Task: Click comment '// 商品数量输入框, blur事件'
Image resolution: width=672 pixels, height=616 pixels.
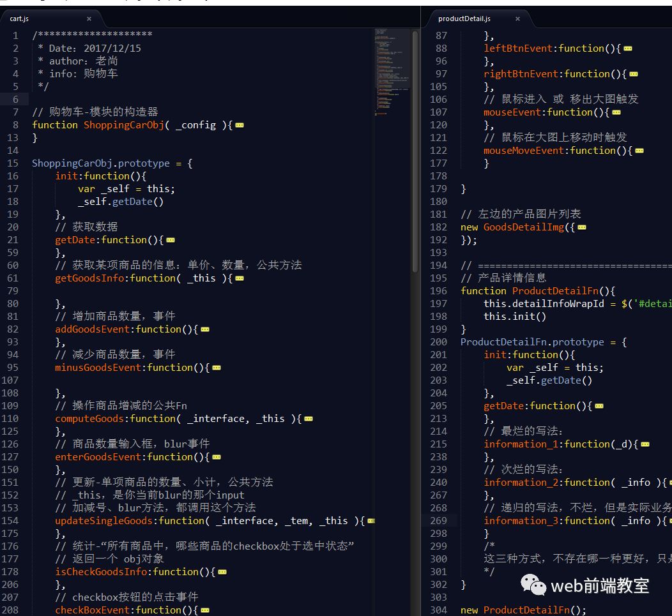Action: tap(132, 444)
